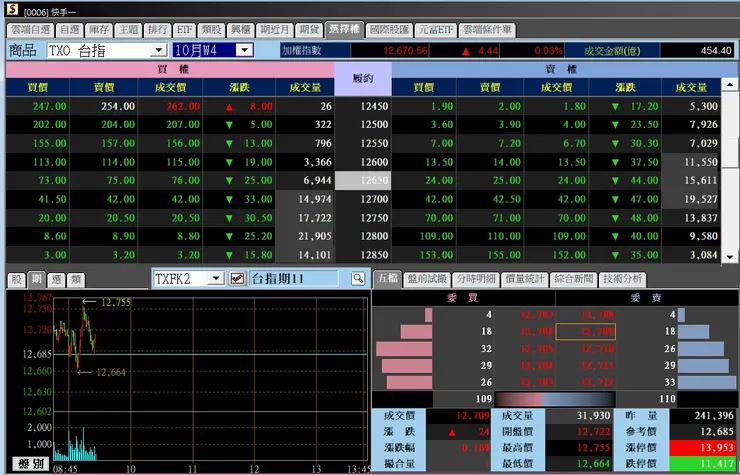Select the 期 tab above the chart
The width and height of the screenshot is (740, 475).
click(36, 279)
